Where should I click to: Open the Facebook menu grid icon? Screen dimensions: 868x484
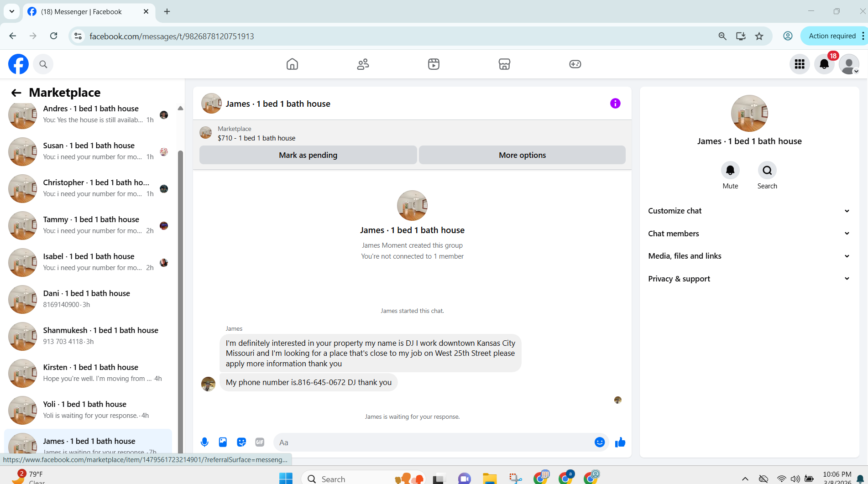(800, 64)
